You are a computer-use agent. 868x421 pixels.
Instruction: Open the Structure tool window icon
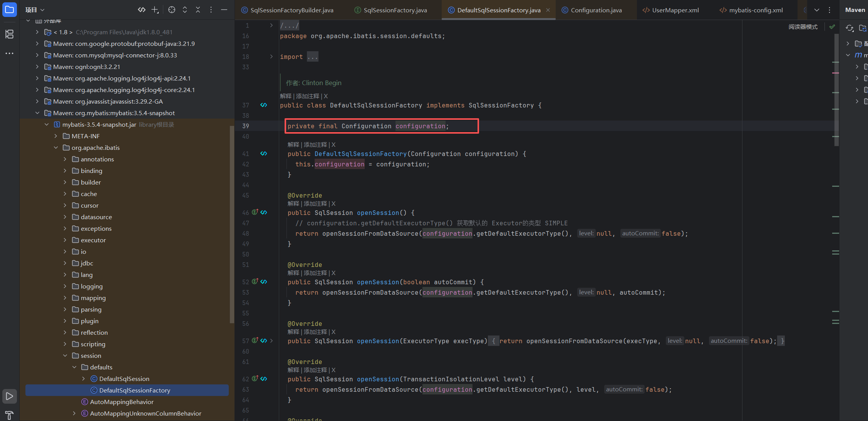point(9,34)
